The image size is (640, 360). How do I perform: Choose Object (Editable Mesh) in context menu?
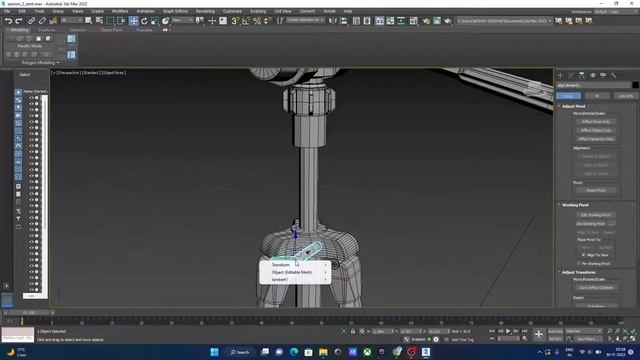pyautogui.click(x=295, y=272)
